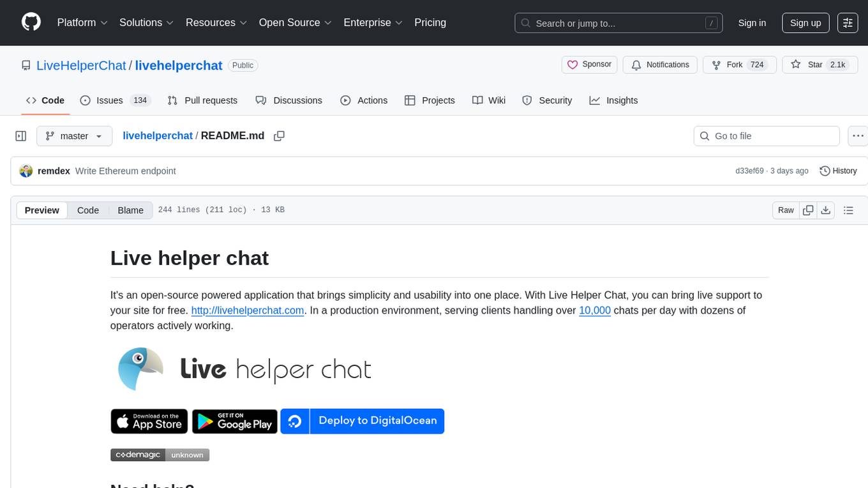Open the GitHub homepage logo
Viewport: 868px width, 488px height.
31,22
